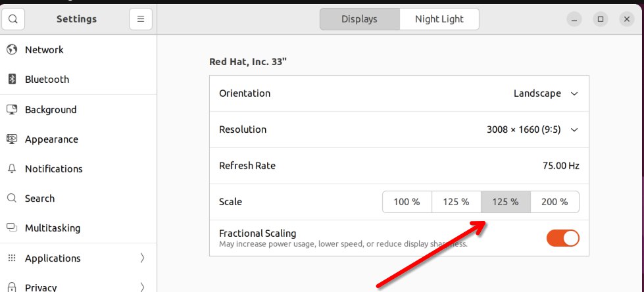Image resolution: width=644 pixels, height=292 pixels.
Task: Expand the Privacy chevron arrow
Action: coord(143,287)
